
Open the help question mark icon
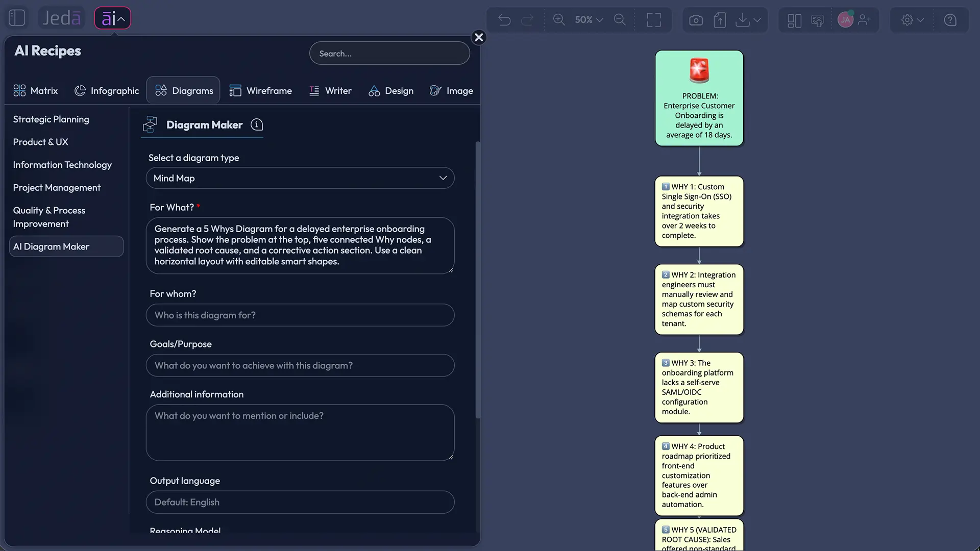(x=950, y=20)
